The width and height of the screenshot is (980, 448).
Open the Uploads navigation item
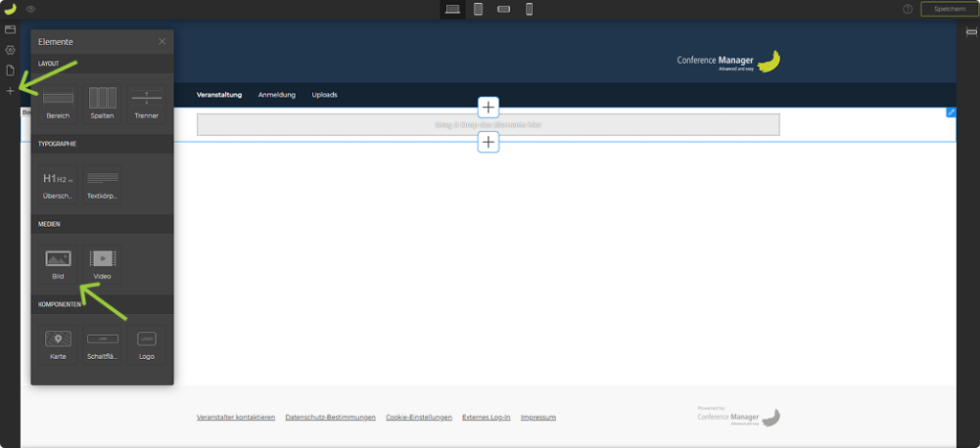(x=324, y=95)
